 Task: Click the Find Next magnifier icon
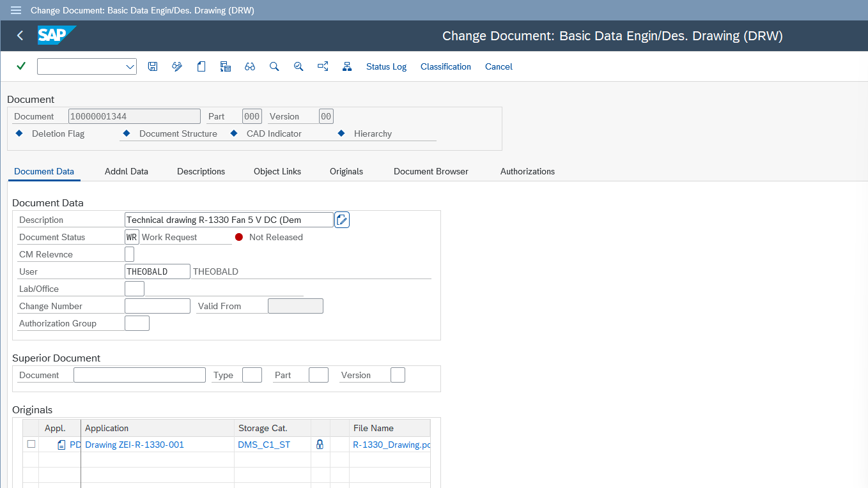point(298,66)
